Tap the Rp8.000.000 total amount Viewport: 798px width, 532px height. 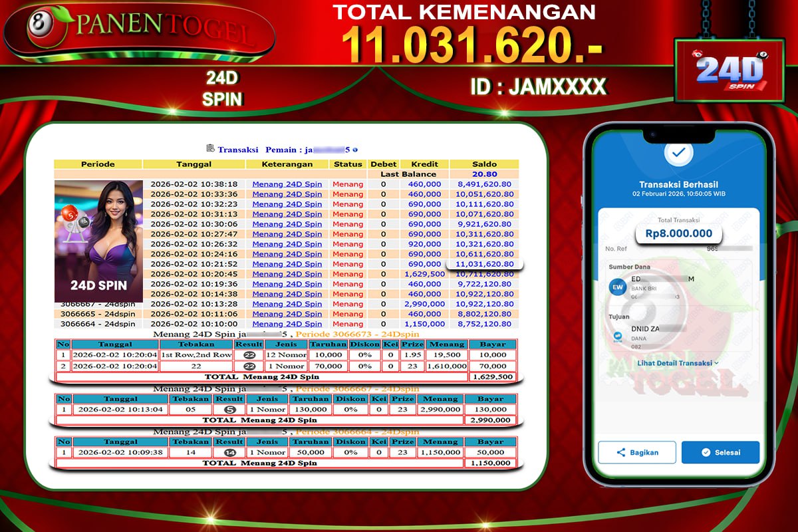(678, 233)
